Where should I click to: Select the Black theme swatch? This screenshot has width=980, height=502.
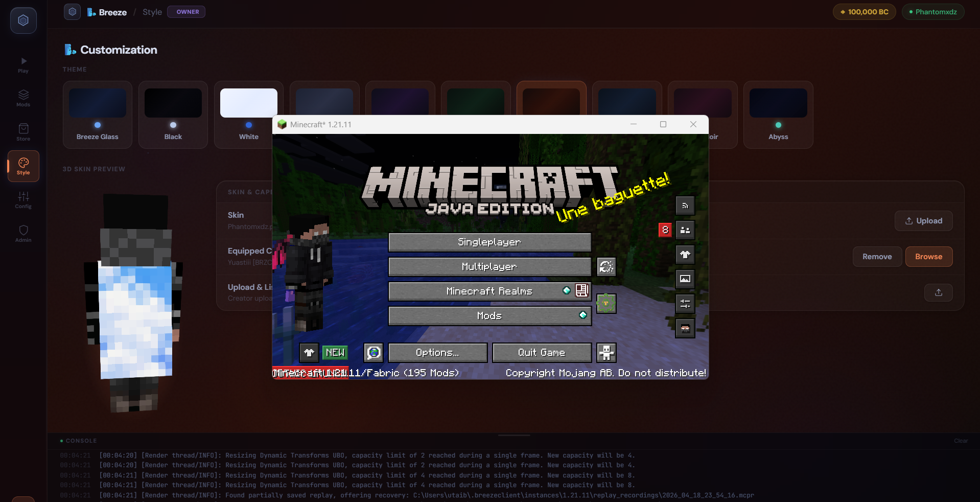(x=173, y=115)
